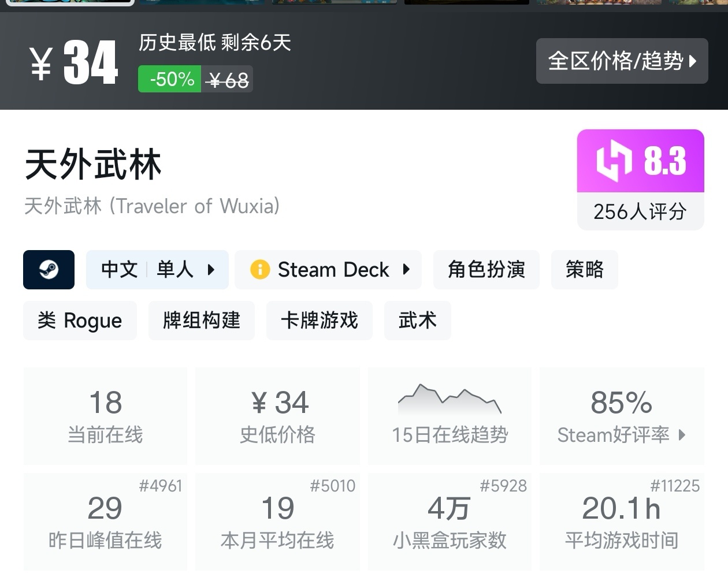Select the 角色扮演 tag
The width and height of the screenshot is (728, 577).
pyautogui.click(x=486, y=270)
